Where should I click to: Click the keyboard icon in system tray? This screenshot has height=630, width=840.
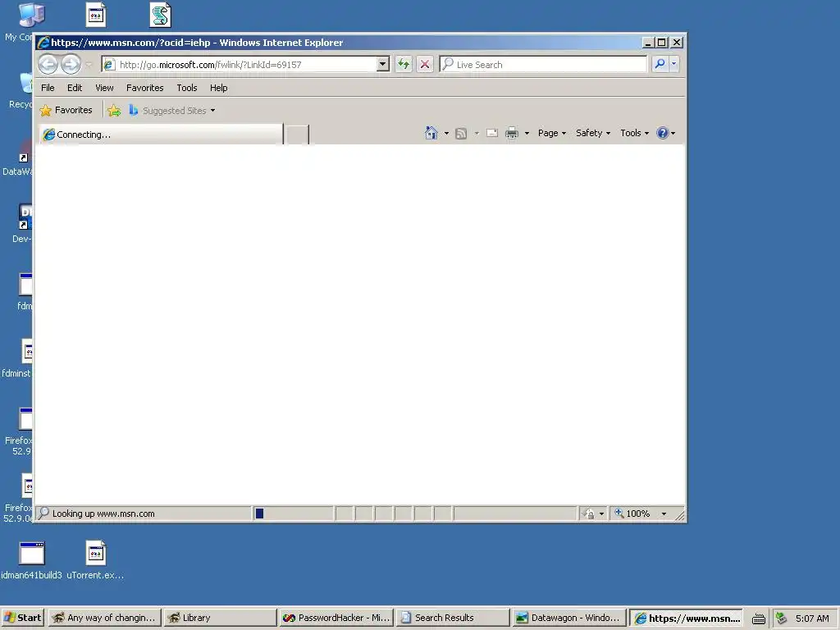(758, 619)
